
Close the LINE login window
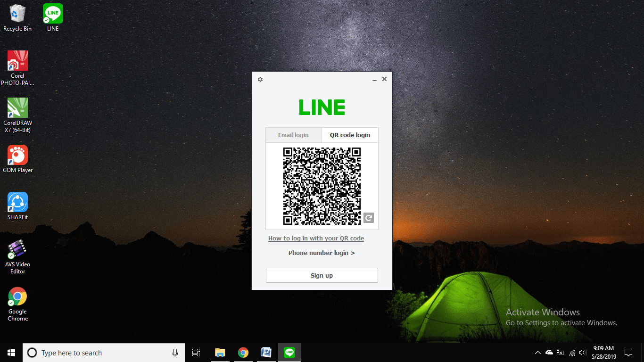384,79
